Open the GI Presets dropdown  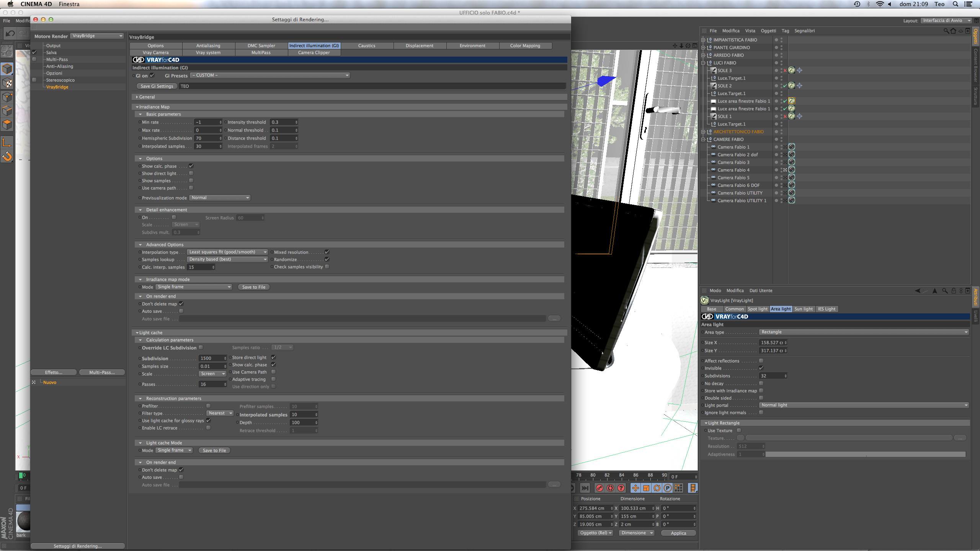(x=270, y=75)
